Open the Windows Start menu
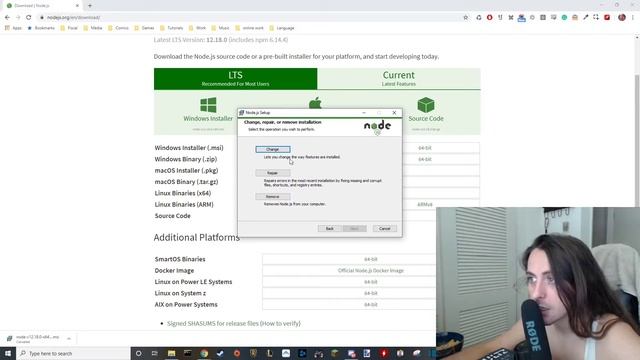 [x=8, y=353]
